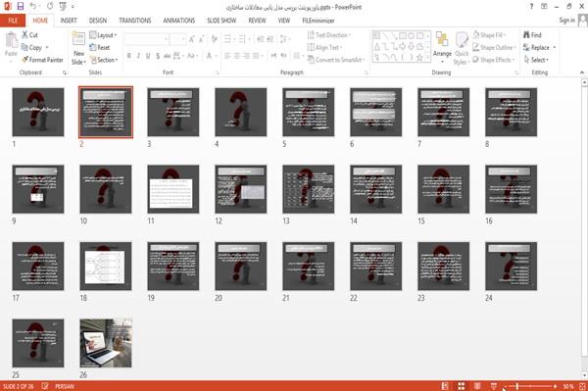This screenshot has width=588, height=391.
Task: Click the Sign in link
Action: point(566,21)
